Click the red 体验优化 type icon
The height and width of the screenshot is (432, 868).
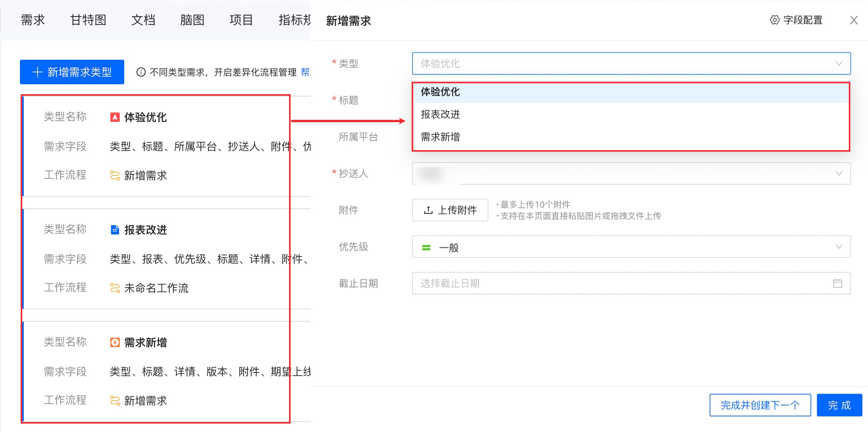click(115, 117)
